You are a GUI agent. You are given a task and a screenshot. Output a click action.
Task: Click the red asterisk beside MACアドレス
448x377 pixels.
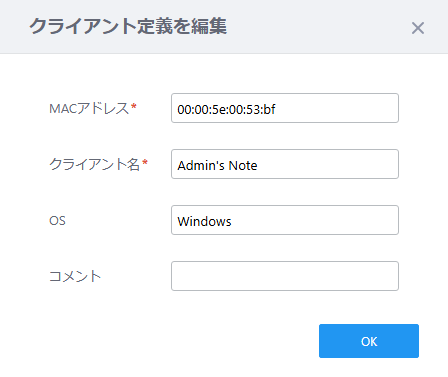[134, 106]
